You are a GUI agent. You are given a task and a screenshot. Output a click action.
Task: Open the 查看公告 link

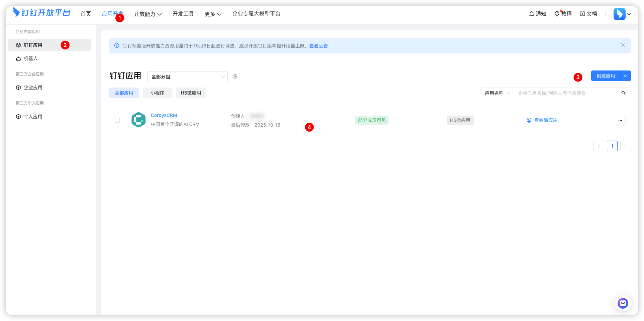(318, 46)
